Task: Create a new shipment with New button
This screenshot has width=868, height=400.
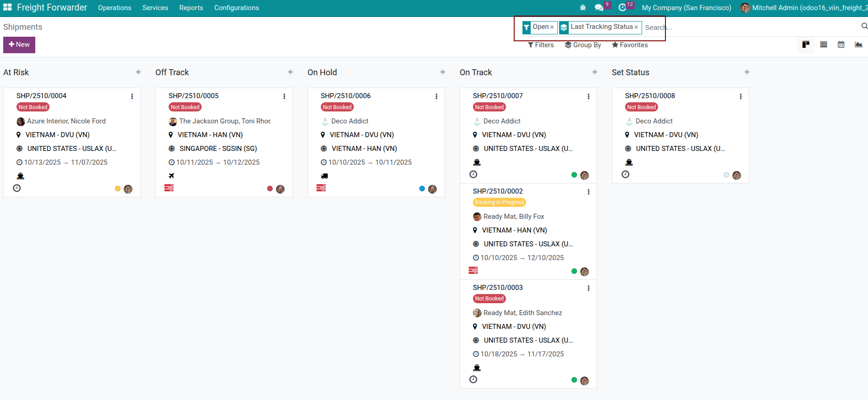Action: pyautogui.click(x=19, y=44)
